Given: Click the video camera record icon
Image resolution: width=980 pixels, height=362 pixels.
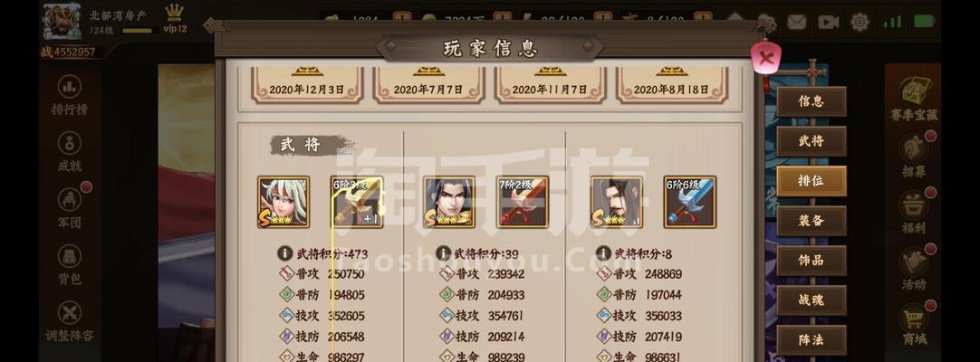Looking at the screenshot, I should click(x=828, y=23).
